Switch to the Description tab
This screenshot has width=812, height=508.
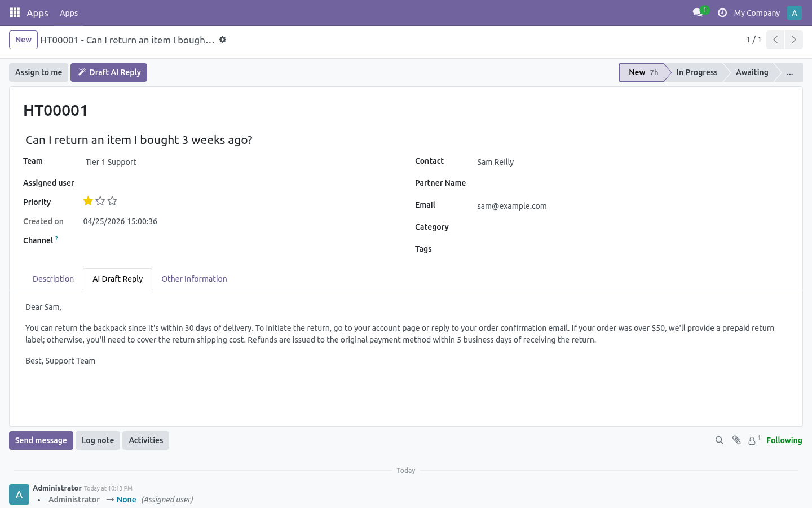[x=53, y=279]
